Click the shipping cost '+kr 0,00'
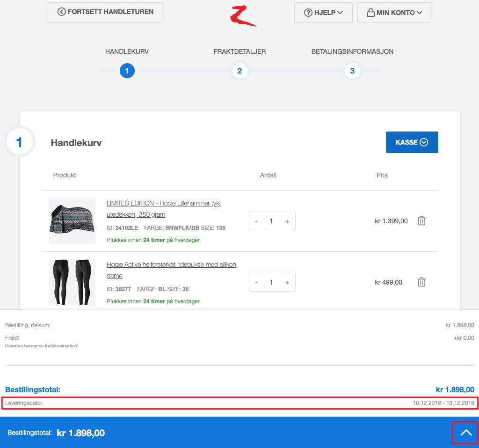The height and width of the screenshot is (448, 479). [464, 338]
